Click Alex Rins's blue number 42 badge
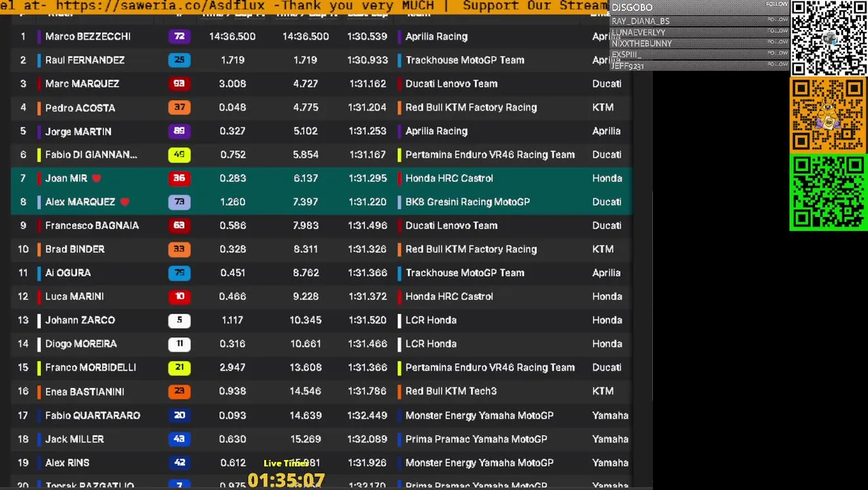The width and height of the screenshot is (868, 490). 179,463
